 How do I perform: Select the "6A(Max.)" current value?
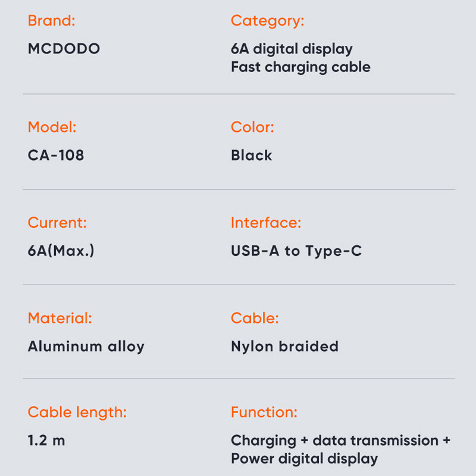(61, 251)
